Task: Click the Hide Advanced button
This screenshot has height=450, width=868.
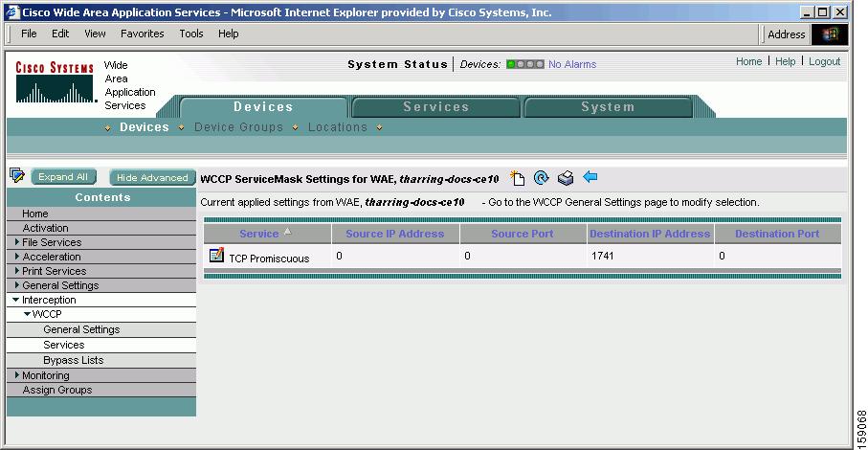Action: pyautogui.click(x=152, y=177)
